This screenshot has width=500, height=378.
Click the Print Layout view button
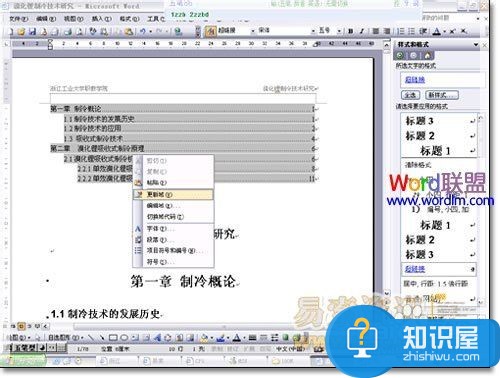(21, 326)
